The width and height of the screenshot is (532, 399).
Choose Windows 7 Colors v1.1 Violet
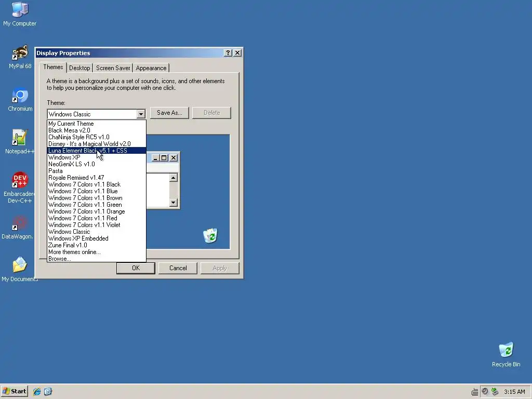(x=96, y=225)
